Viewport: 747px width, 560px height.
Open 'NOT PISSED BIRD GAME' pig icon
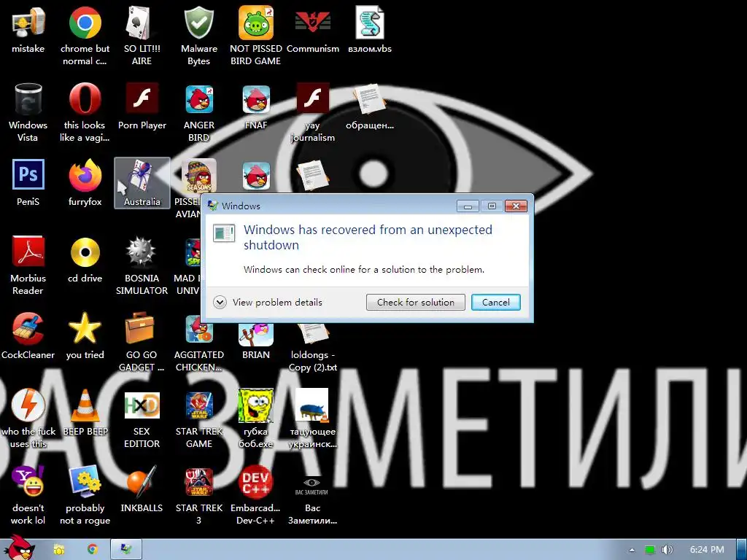point(256,23)
